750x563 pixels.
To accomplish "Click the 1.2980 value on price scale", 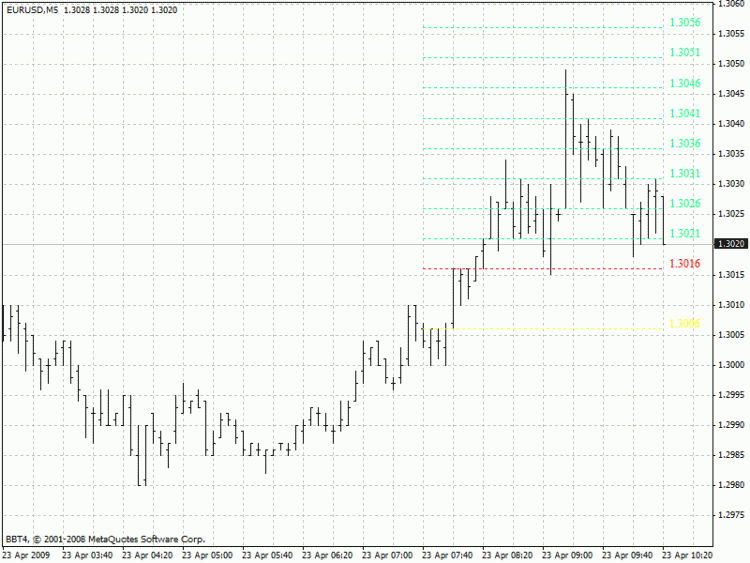I will pos(731,485).
